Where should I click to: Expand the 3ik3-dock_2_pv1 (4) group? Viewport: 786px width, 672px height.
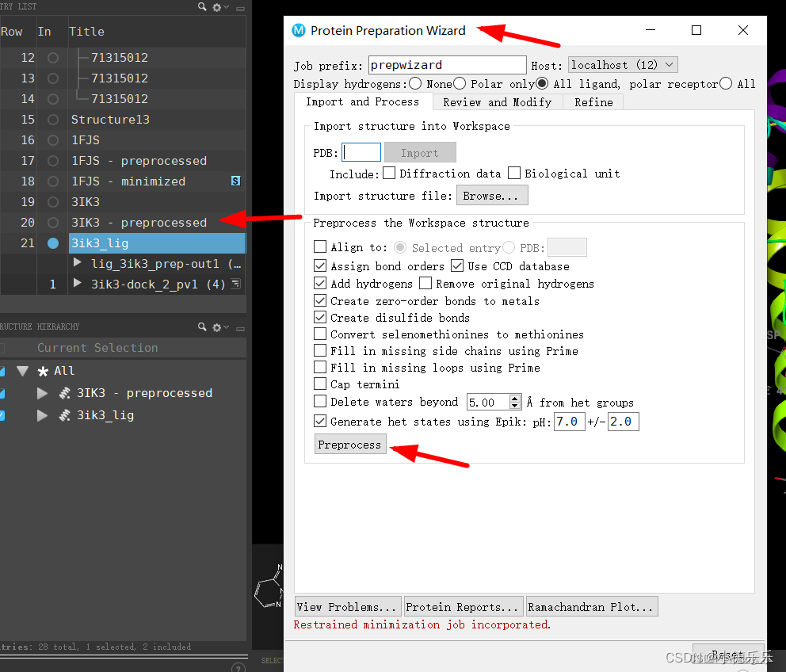pyautogui.click(x=77, y=284)
